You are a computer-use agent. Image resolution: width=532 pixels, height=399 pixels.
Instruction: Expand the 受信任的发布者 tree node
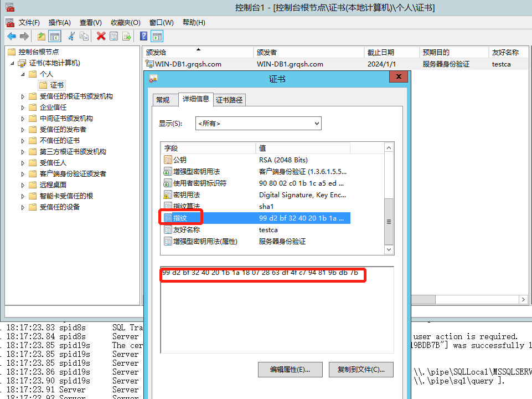[23, 130]
